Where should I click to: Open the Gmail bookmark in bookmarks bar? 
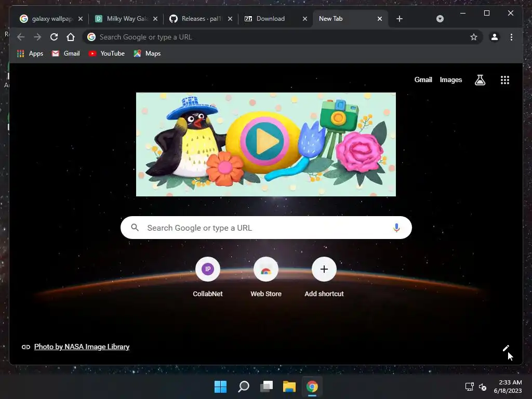point(66,54)
